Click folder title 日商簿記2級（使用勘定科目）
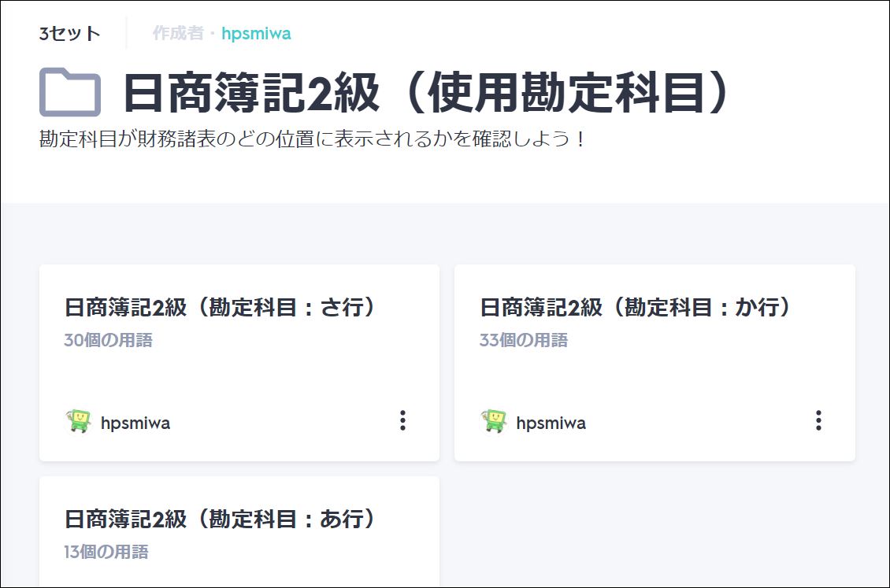 pos(425,92)
